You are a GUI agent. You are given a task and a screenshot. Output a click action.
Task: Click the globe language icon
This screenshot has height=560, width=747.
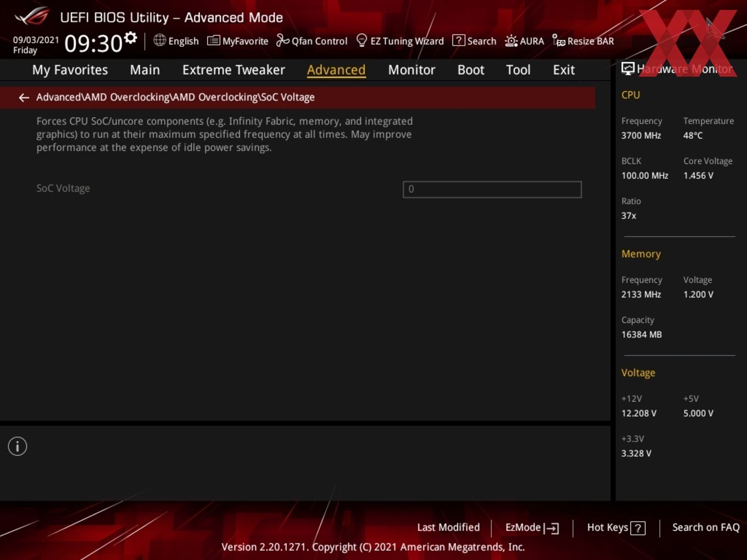[x=159, y=40]
